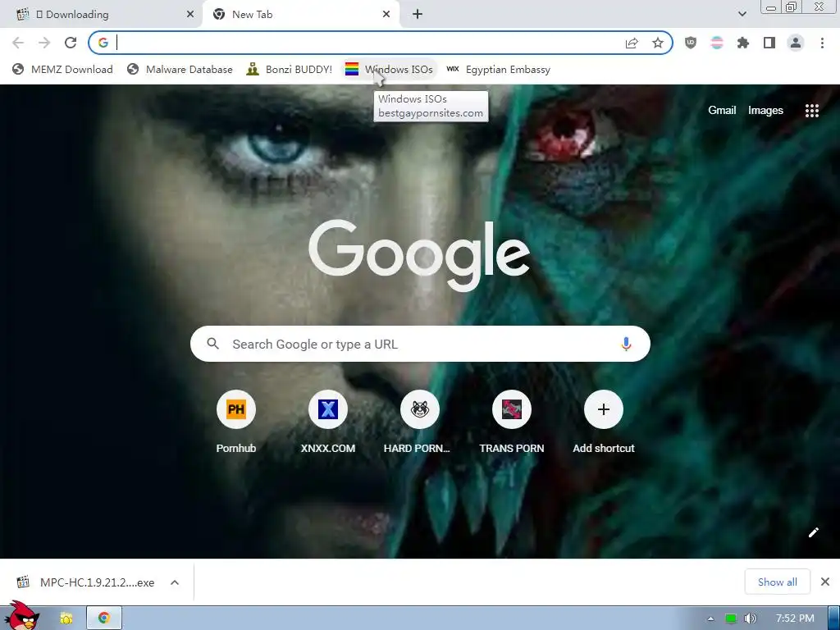Customize this page with the pencil icon

(813, 532)
